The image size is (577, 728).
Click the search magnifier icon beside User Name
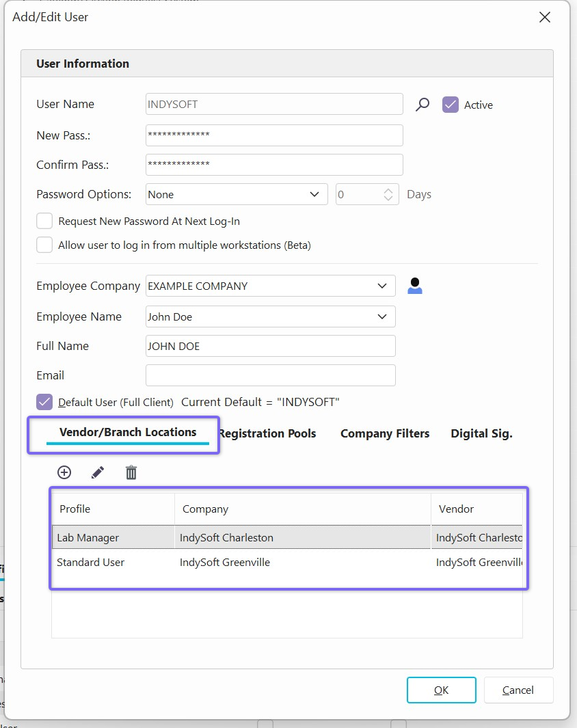point(422,105)
